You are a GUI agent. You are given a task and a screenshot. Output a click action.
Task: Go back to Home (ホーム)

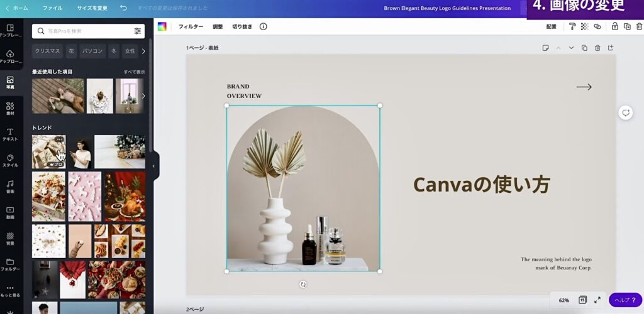17,8
